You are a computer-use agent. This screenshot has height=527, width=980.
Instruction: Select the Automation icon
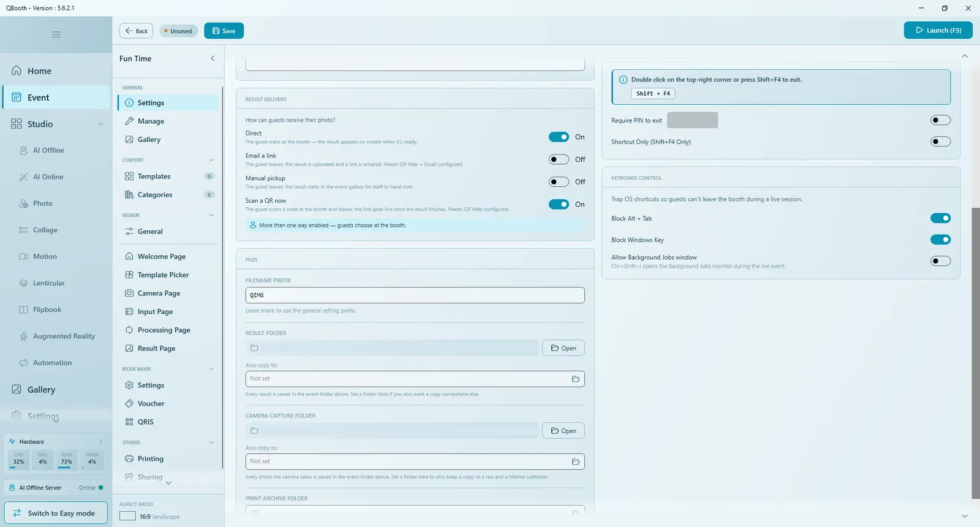point(23,363)
